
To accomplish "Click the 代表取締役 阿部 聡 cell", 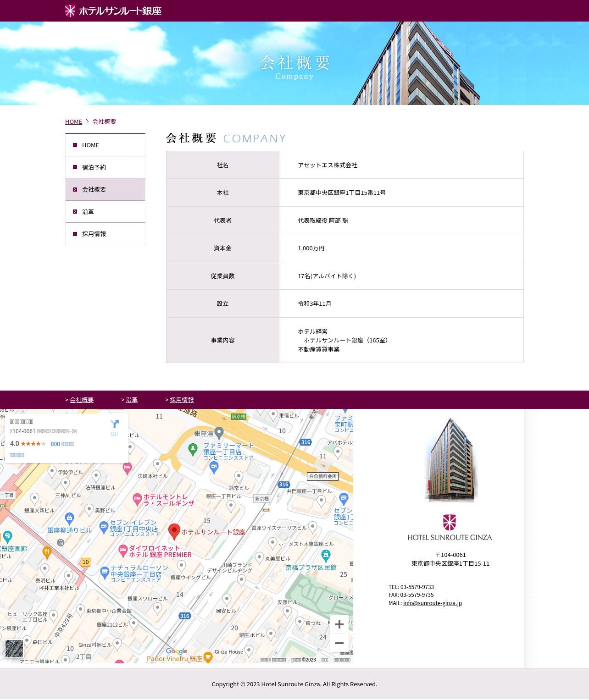I will point(401,220).
